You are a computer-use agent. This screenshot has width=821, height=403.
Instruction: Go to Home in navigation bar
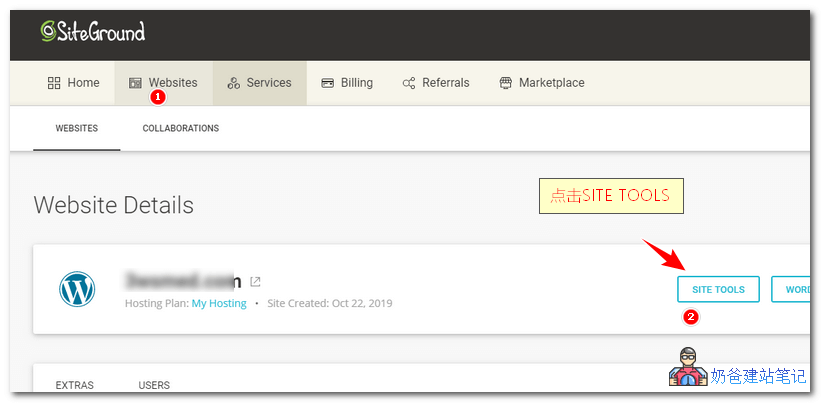(x=73, y=83)
